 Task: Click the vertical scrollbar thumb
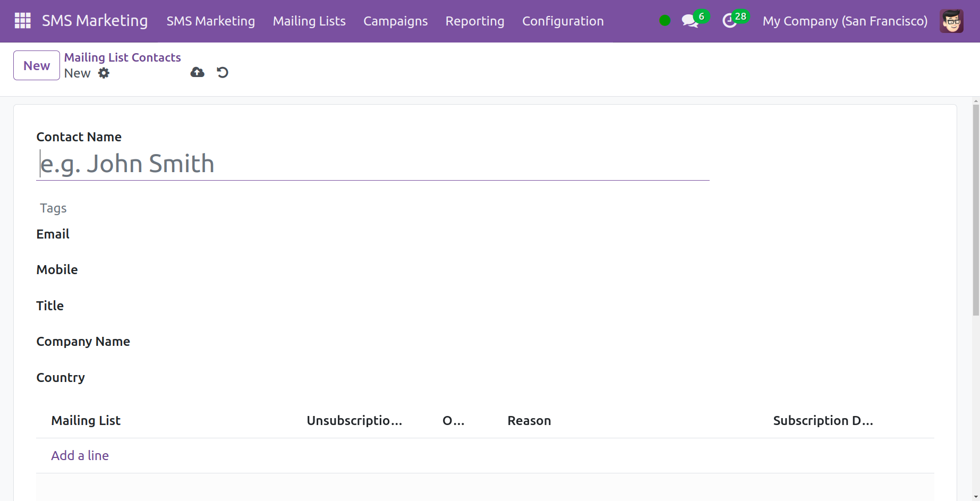(x=976, y=210)
